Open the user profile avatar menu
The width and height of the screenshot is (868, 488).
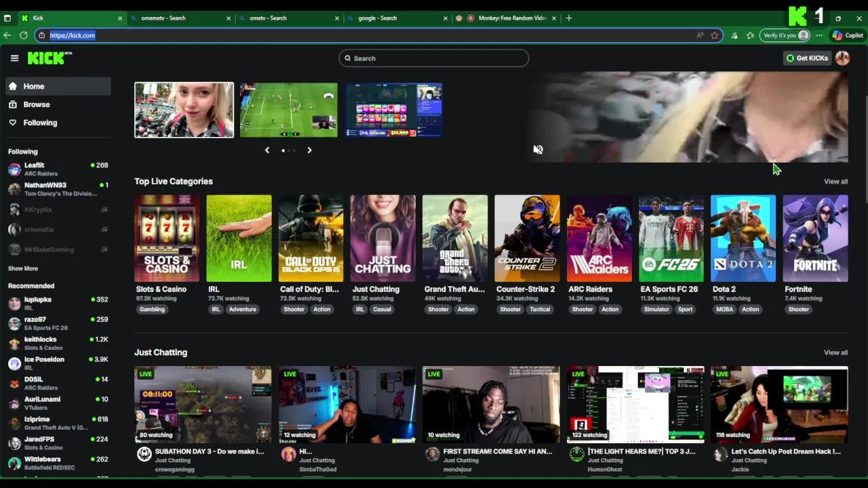tap(842, 58)
